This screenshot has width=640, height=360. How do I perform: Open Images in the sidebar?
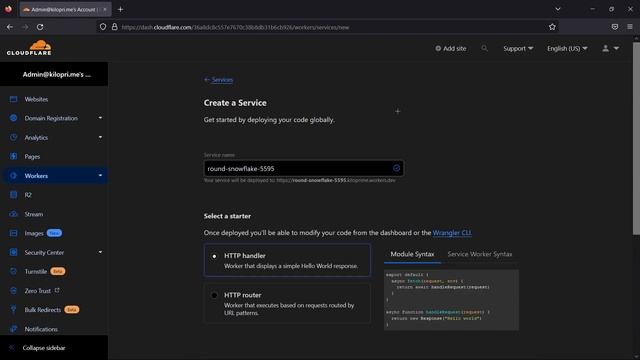pyautogui.click(x=33, y=233)
